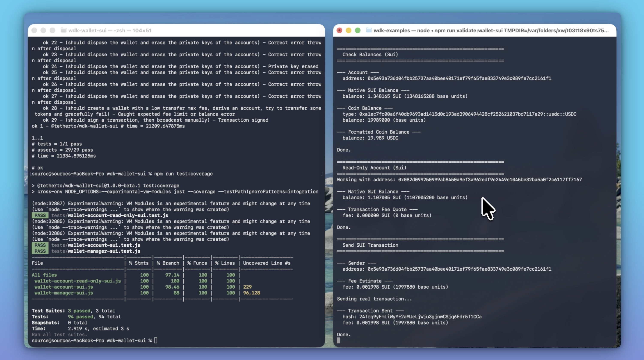This screenshot has height=360, width=644.
Task: Click the folder icon in wdk-wallet-sui terminal title
Action: (63, 30)
